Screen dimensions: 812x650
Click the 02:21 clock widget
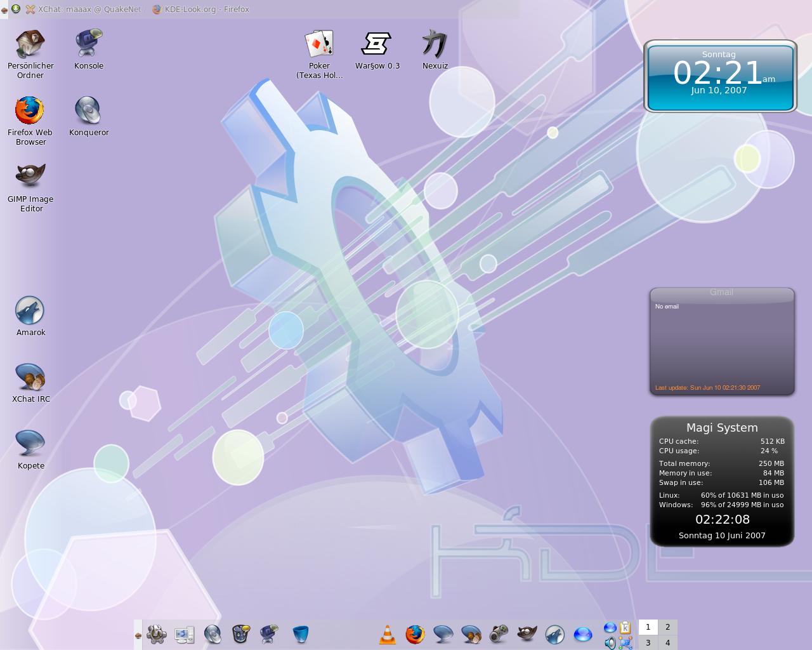coord(719,76)
